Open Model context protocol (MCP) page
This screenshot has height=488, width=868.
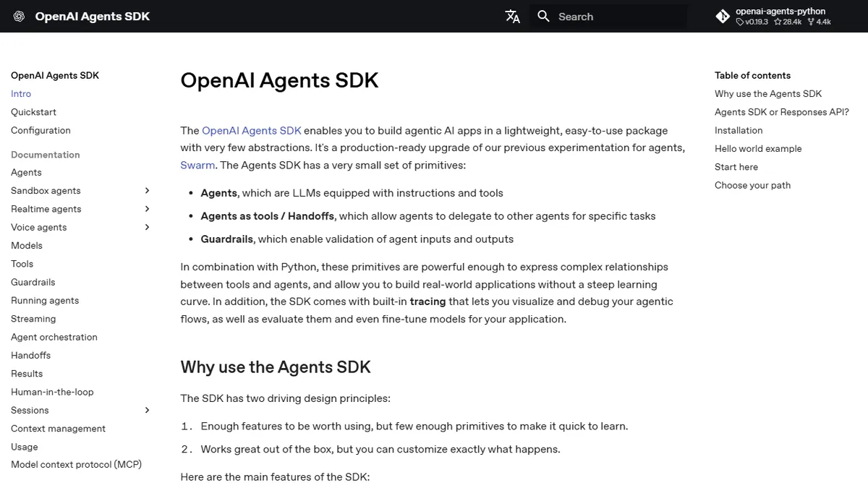(76, 465)
